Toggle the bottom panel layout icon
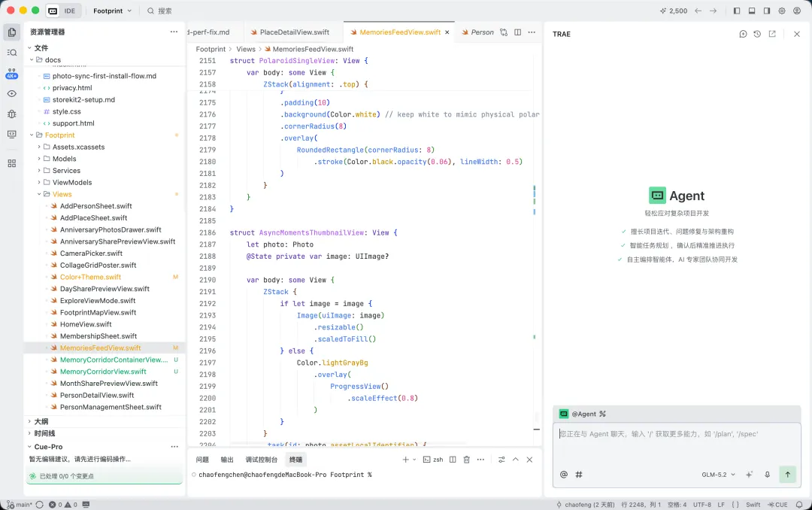Viewport: 812px width, 510px height. pyautogui.click(x=752, y=11)
